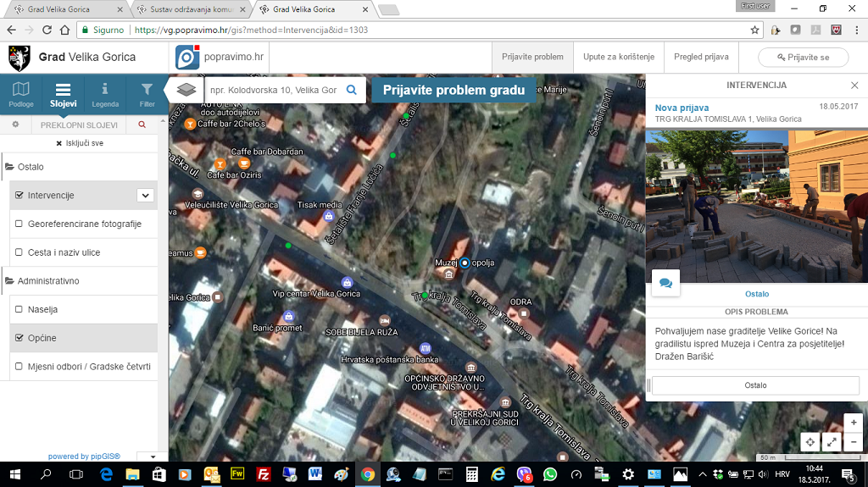Select PREKLOPNI SLOJEVI tab
This screenshot has height=487, width=868.
tap(79, 125)
